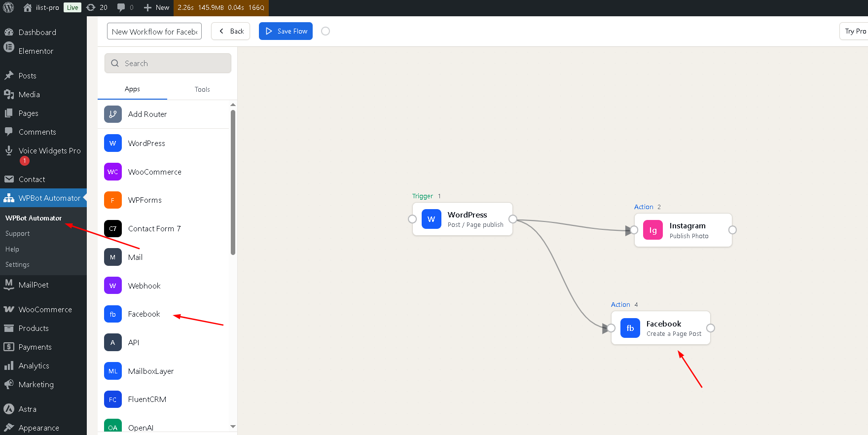Click the Instagram node icon on canvas
Viewport: 868px width, 435px height.
coord(652,230)
